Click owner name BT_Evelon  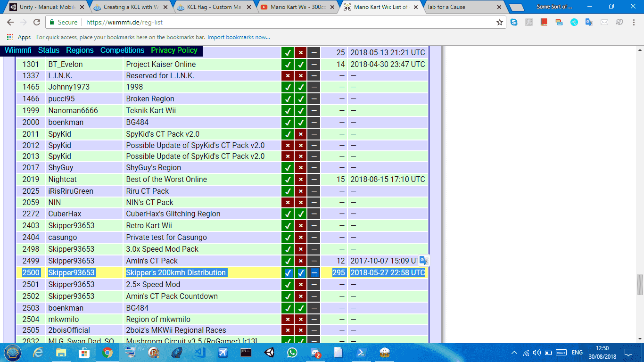66,64
